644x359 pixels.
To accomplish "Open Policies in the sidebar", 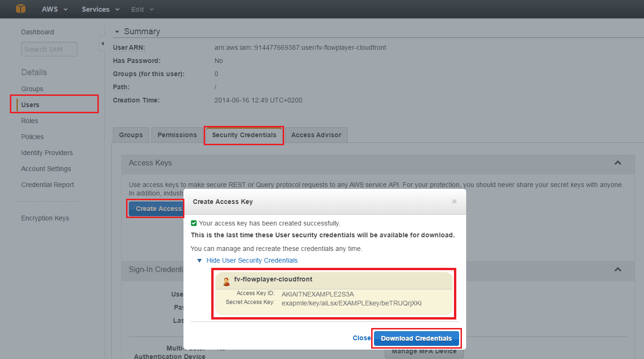I will 32,137.
